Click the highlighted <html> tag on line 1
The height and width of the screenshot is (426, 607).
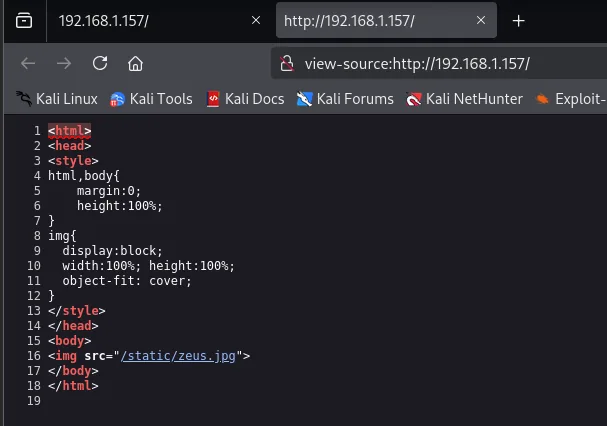[70, 131]
